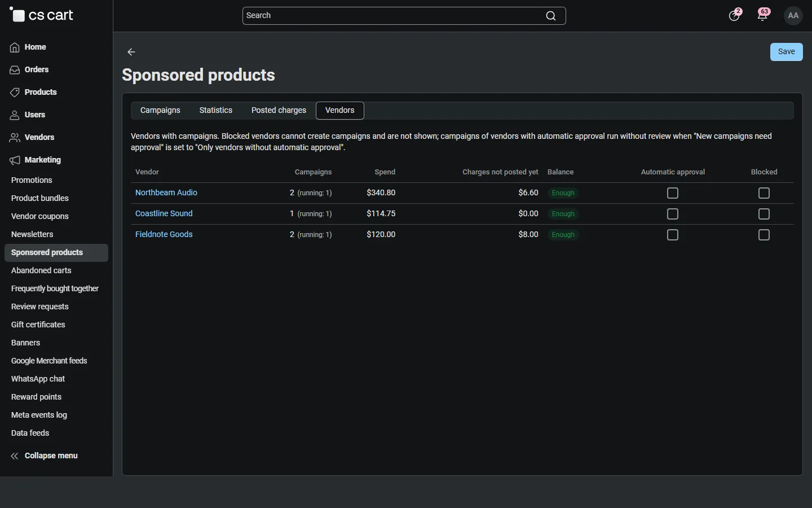Image resolution: width=812 pixels, height=508 pixels.
Task: Open WhatsApp chat in the sidebar
Action: tap(38, 379)
